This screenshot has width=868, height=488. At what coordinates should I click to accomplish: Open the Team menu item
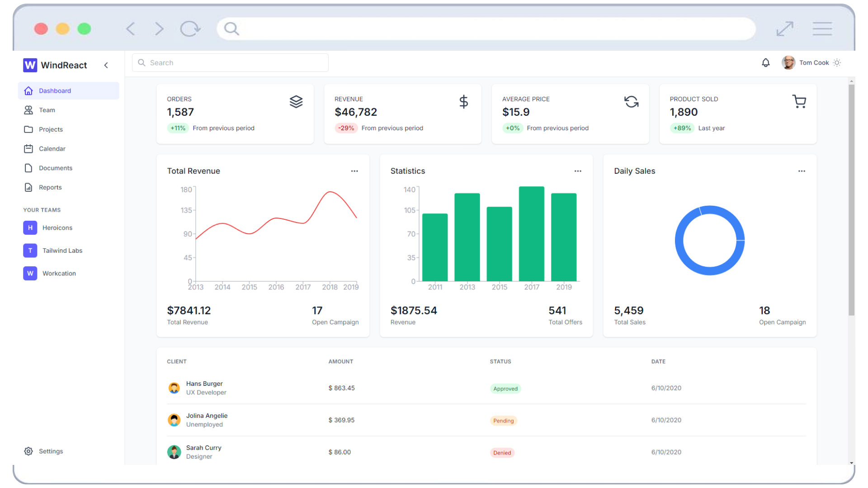tap(68, 110)
